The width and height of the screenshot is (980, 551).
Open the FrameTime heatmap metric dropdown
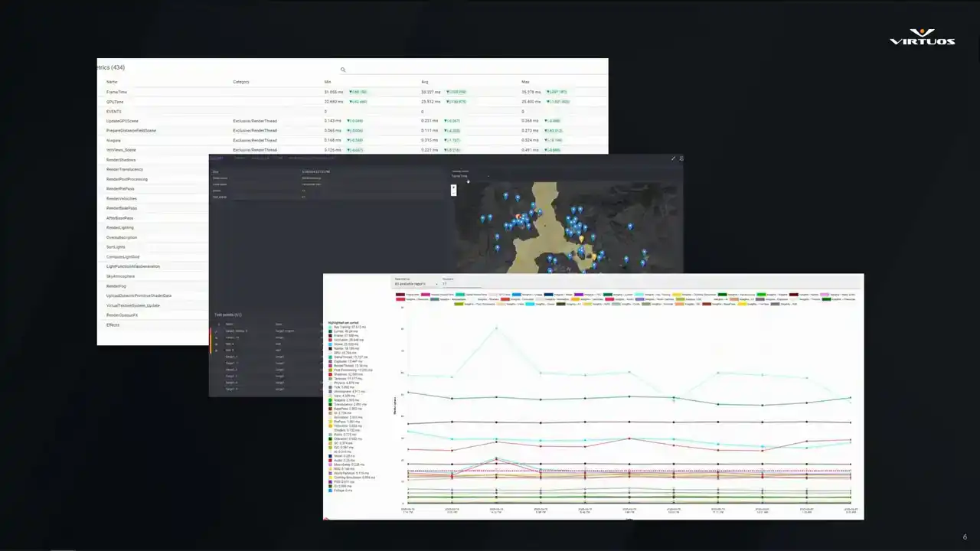pyautogui.click(x=468, y=176)
